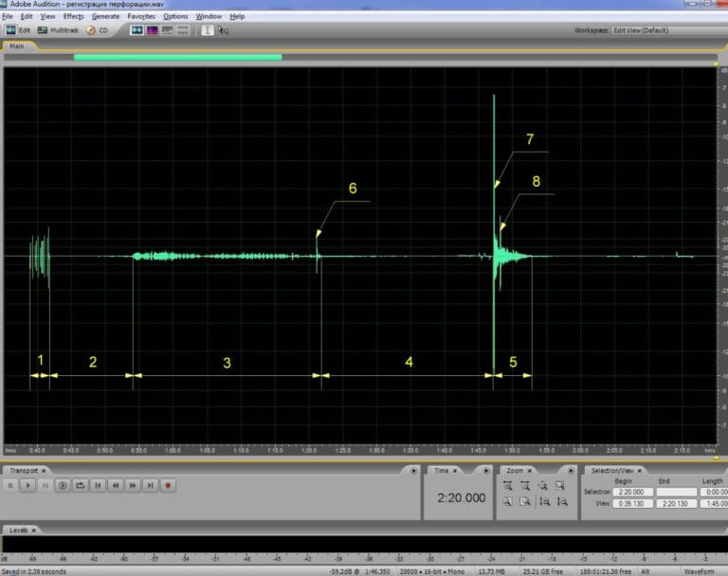728x576 pixels.
Task: Close the Time panel tab
Action: point(455,471)
